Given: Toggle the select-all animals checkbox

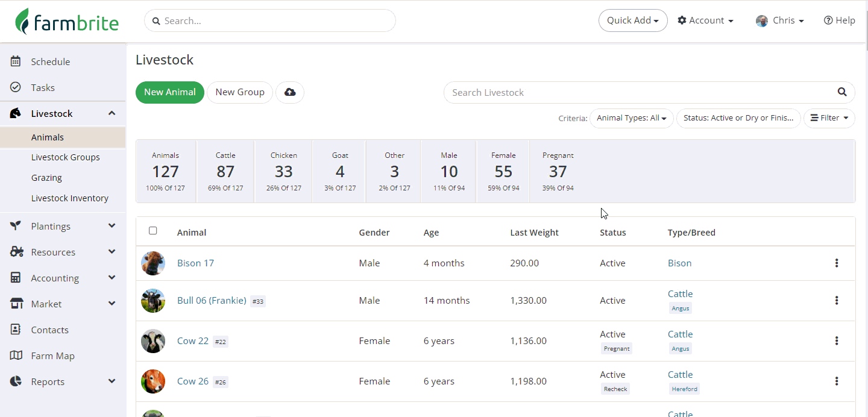Looking at the screenshot, I should 153,231.
